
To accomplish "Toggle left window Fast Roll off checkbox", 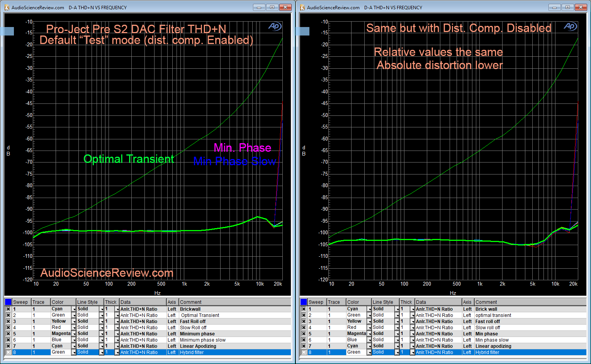I will coord(8,322).
